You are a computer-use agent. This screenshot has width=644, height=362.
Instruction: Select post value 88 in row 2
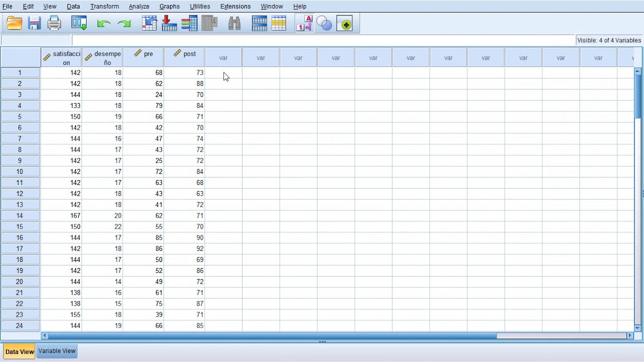tap(184, 83)
